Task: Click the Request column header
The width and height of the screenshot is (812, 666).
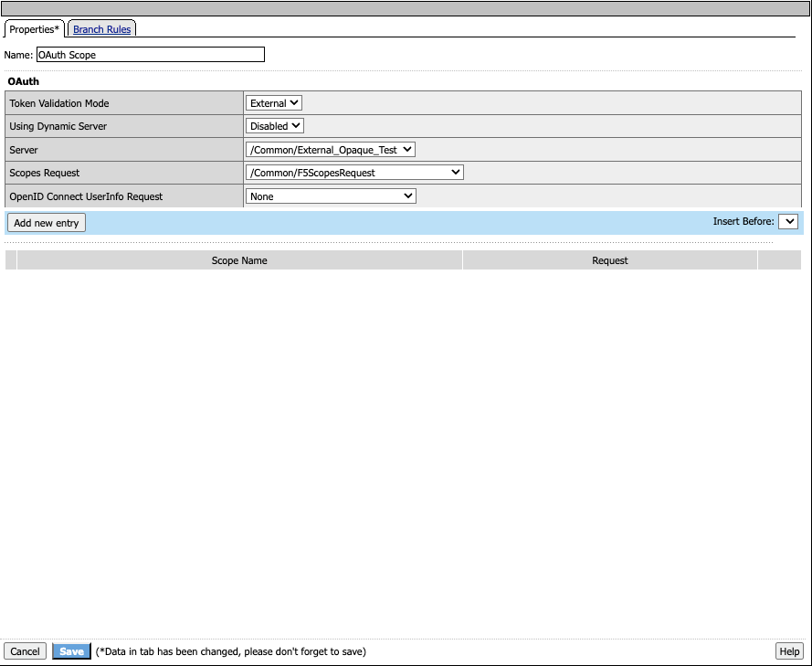Action: 609,260
